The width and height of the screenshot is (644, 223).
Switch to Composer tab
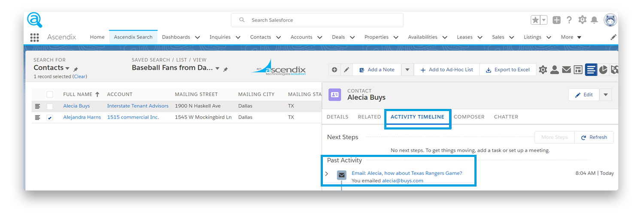[469, 117]
